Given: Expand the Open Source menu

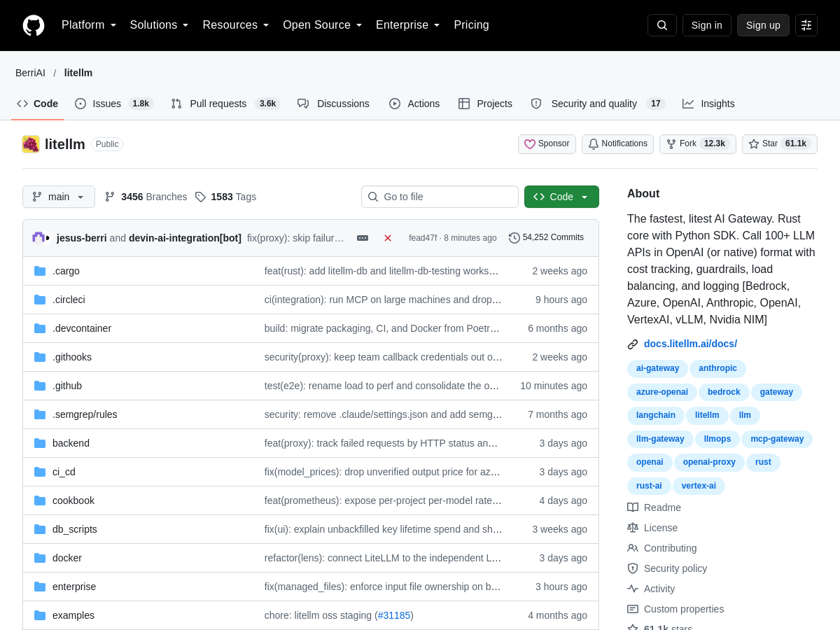Looking at the screenshot, I should pyautogui.click(x=323, y=25).
